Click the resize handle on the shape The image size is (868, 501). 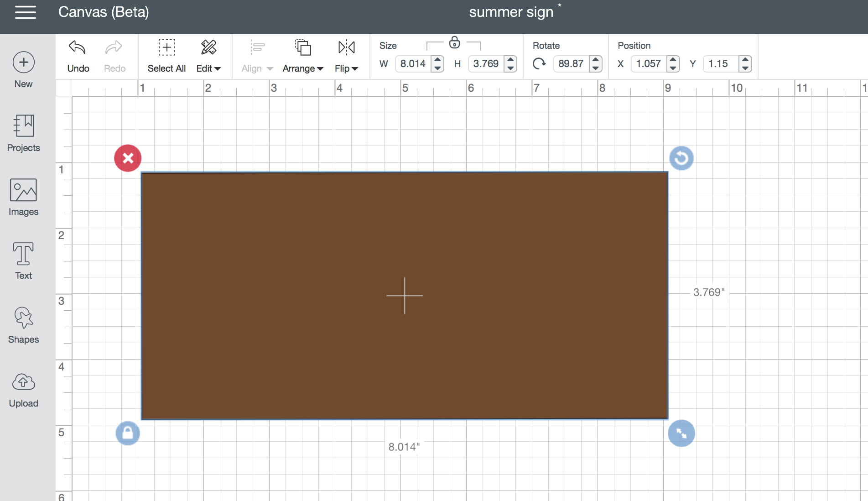[681, 433]
